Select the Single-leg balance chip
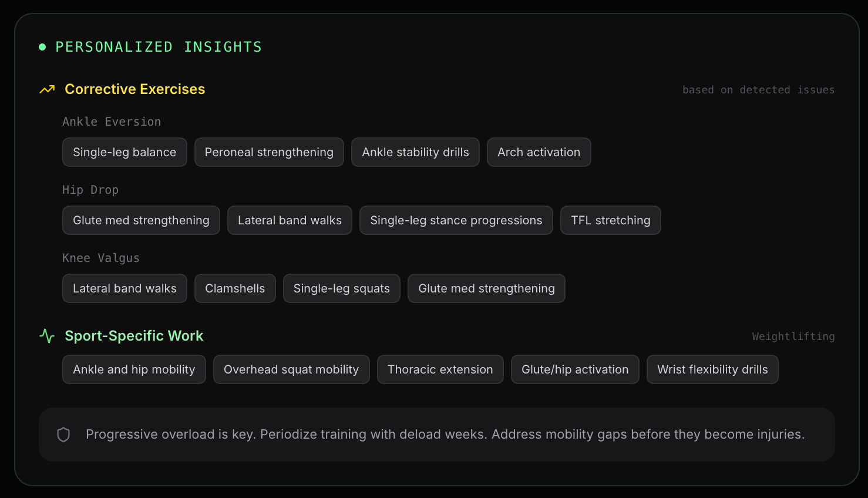Image resolution: width=868 pixels, height=498 pixels. pos(125,152)
